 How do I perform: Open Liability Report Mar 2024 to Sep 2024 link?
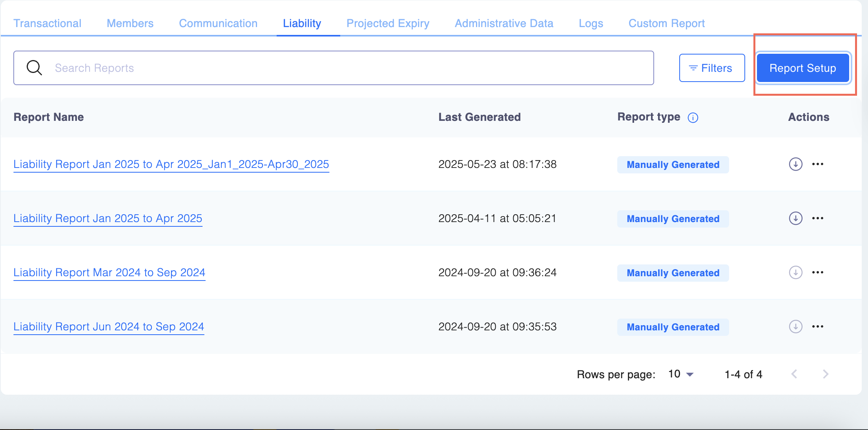point(109,272)
